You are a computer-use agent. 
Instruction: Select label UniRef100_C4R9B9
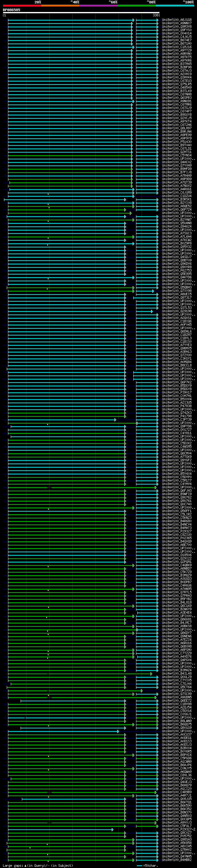click(x=176, y=792)
